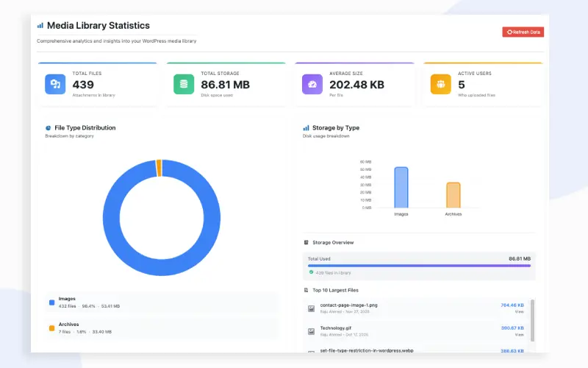Click the Refresh Data button
588x368 pixels.
523,32
